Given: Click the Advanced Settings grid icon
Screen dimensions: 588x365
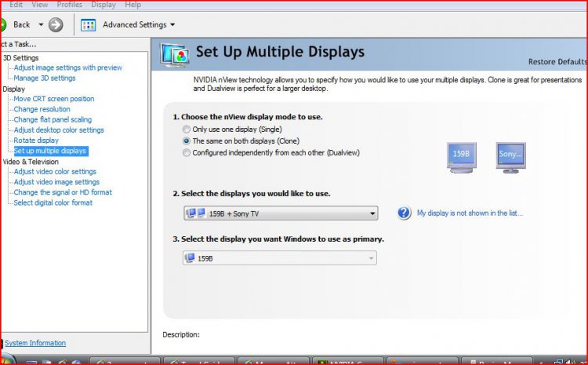Looking at the screenshot, I should (x=88, y=25).
